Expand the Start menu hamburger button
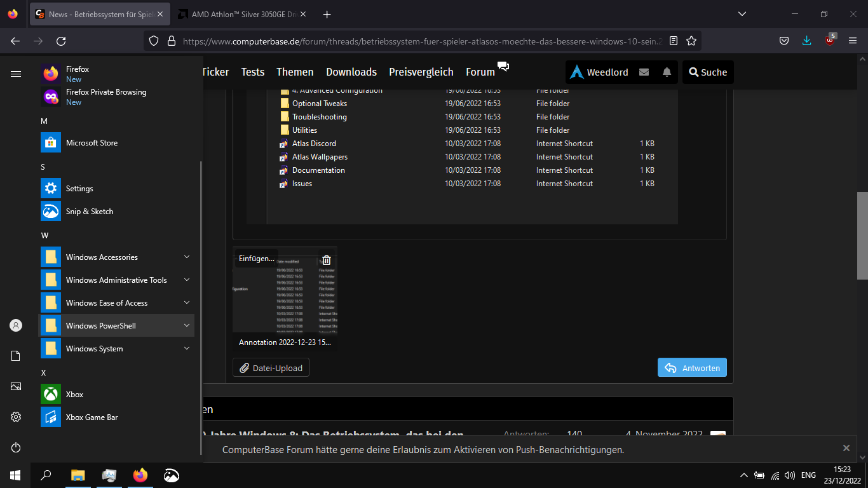Screen dimensions: 868x488 click(16, 74)
